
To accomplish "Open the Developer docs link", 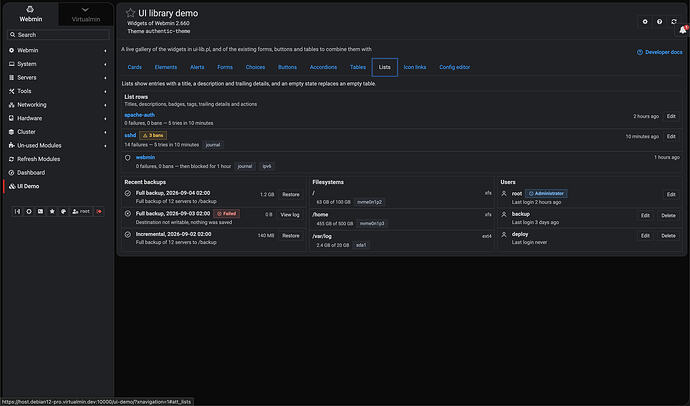I will [660, 52].
